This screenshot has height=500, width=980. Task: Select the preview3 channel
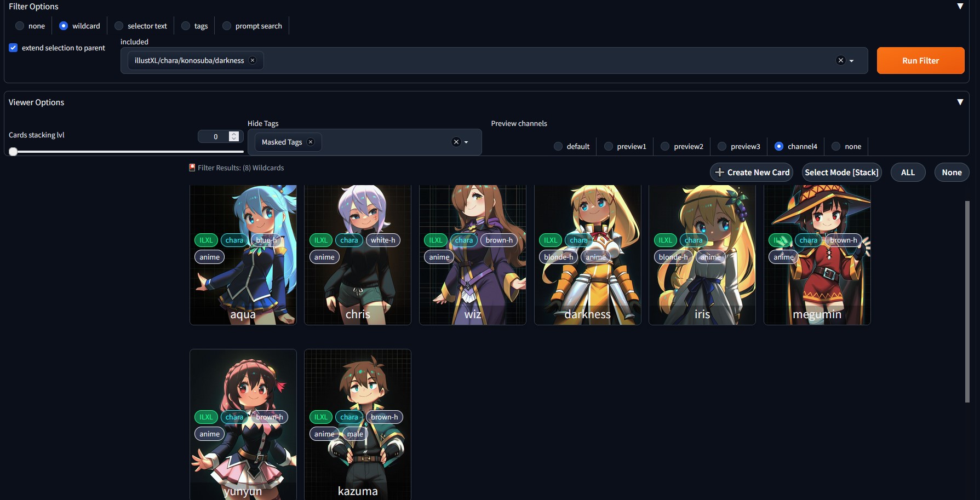tap(740, 146)
